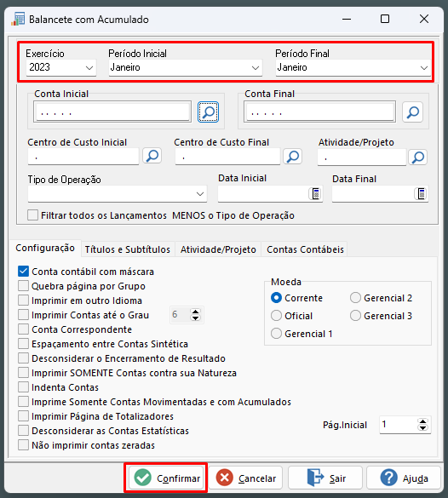Focus the Conta Inicial field
The width and height of the screenshot is (448, 498).
(112, 112)
